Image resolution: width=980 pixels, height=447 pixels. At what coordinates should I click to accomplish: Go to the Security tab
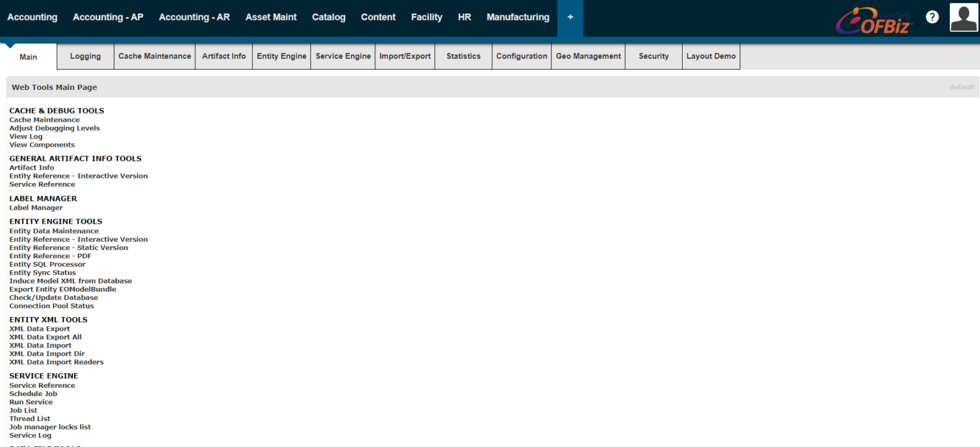click(x=653, y=56)
